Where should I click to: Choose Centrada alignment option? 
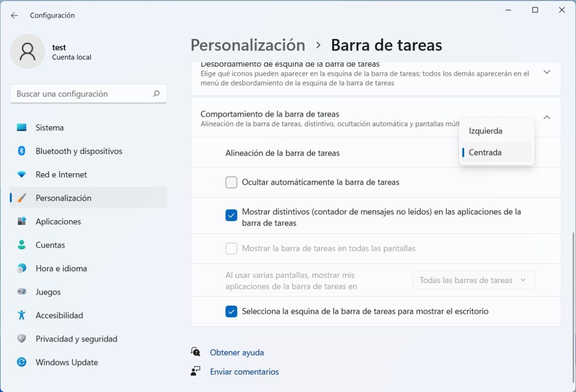(485, 153)
